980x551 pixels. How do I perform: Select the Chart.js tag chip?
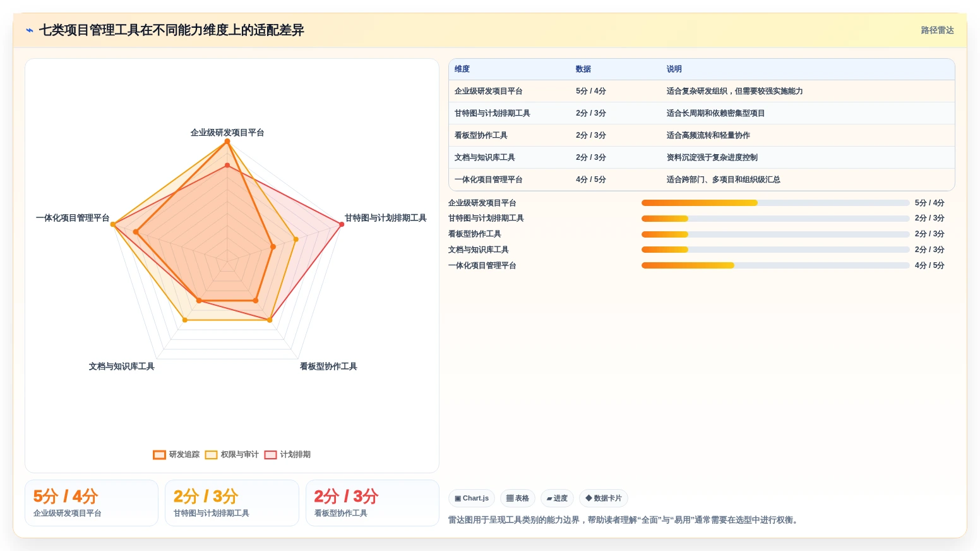pos(472,498)
